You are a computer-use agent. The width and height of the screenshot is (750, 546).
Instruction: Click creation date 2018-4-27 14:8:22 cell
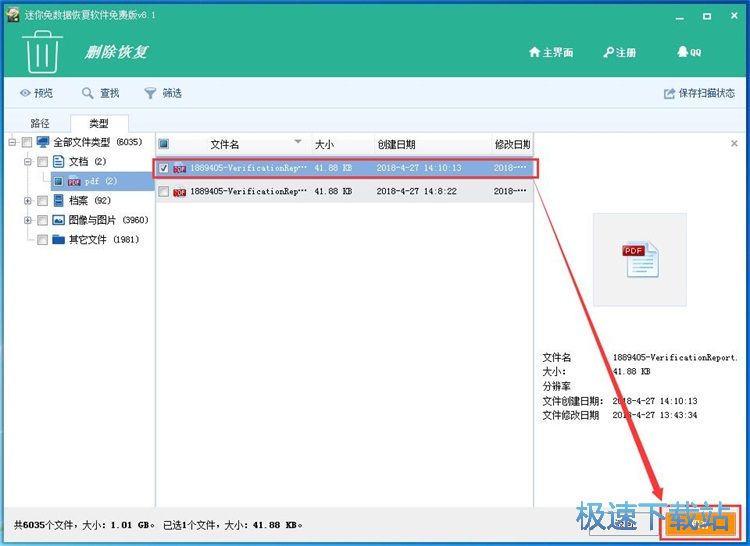(416, 191)
